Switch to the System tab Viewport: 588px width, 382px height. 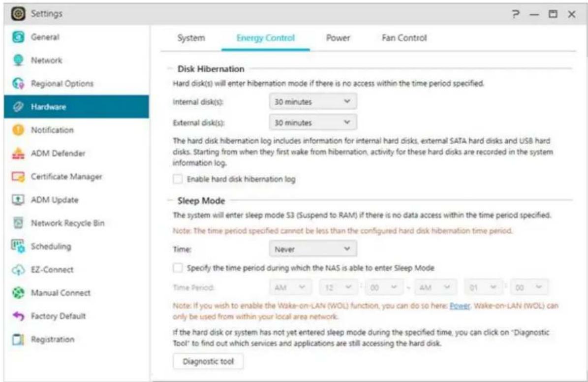(x=191, y=38)
